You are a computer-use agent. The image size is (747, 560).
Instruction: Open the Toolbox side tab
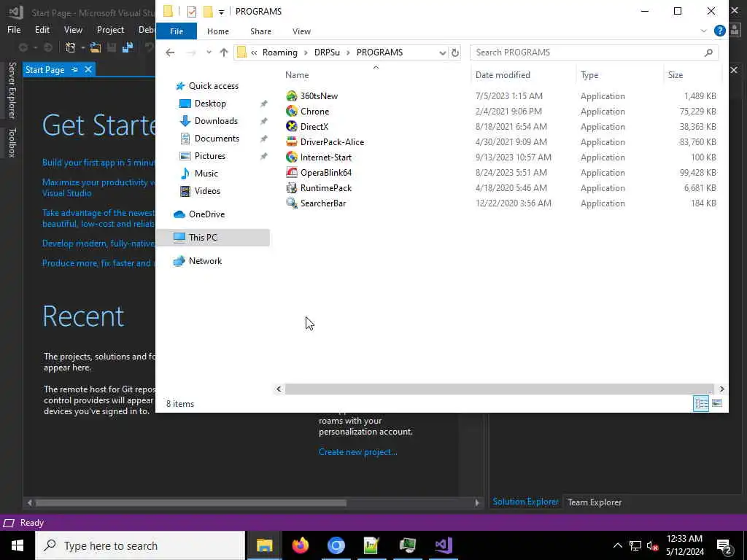tap(12, 142)
